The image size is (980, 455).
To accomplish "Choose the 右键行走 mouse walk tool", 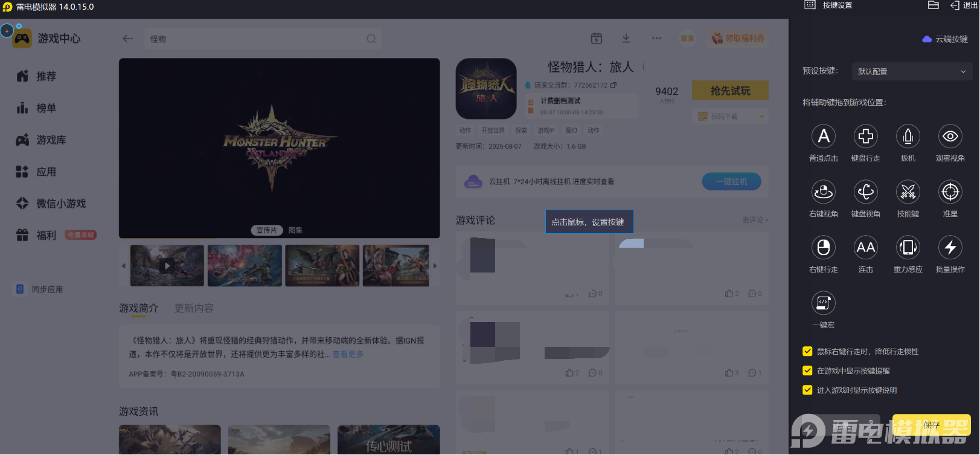I will tap(824, 248).
